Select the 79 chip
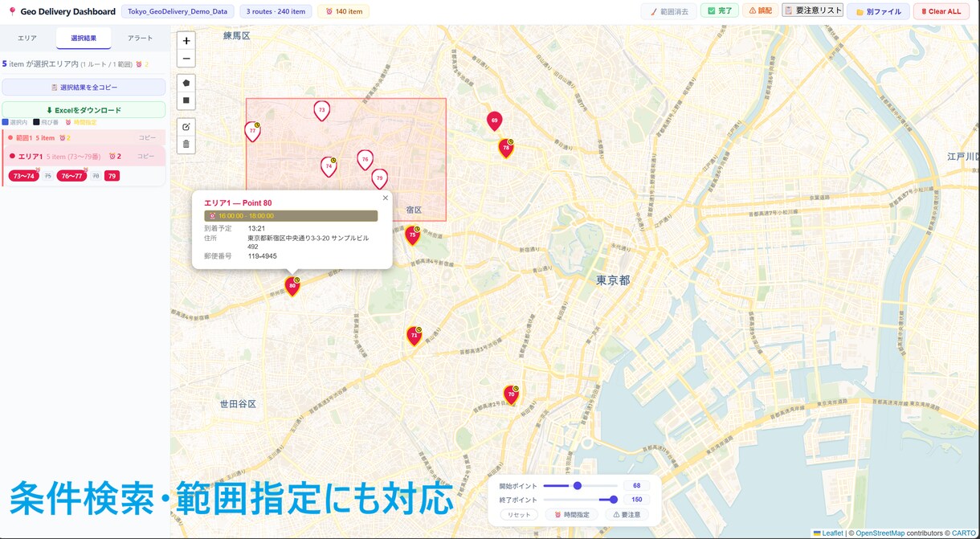This screenshot has height=539, width=980. point(112,176)
